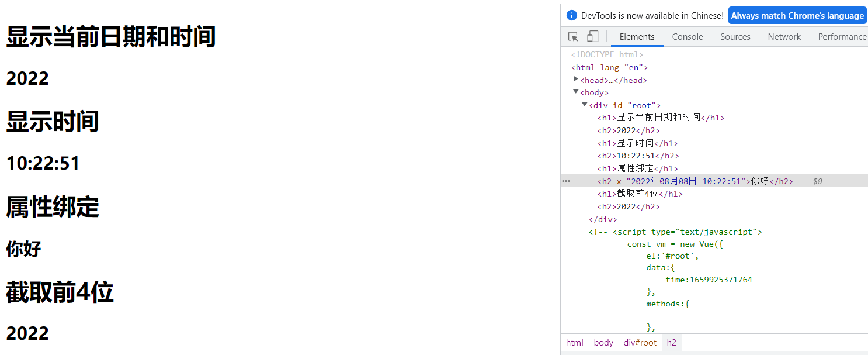
Task: Select the h1 显示时间 DOM row
Action: [637, 143]
